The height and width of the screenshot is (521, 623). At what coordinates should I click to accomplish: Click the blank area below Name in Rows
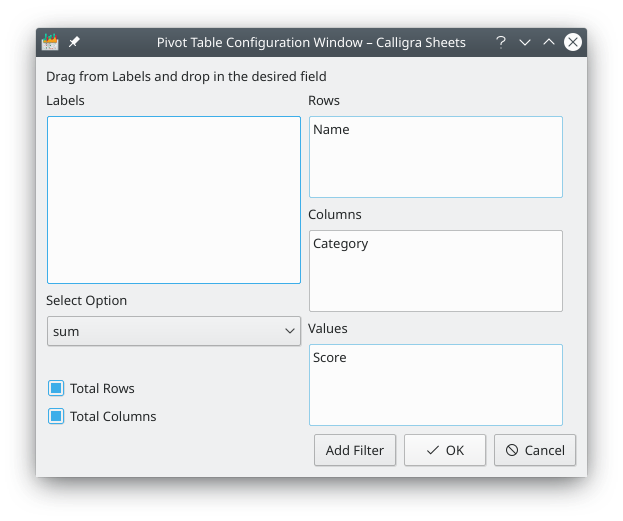pos(435,170)
